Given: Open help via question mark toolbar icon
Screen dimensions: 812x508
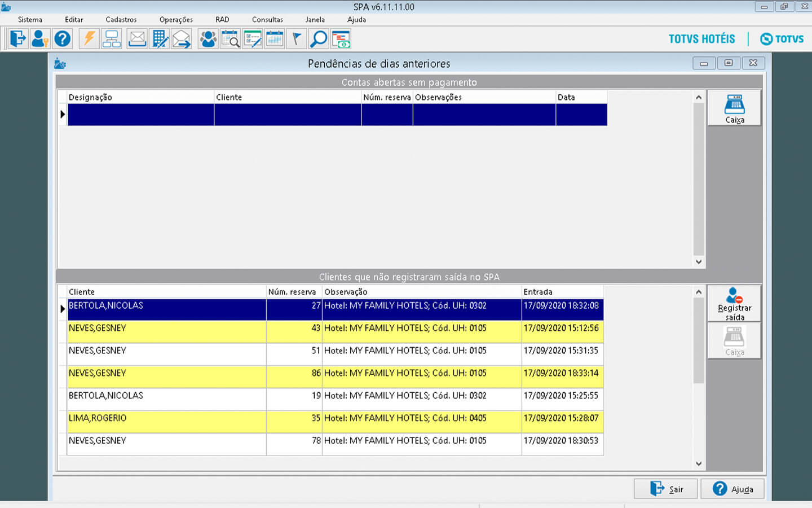Looking at the screenshot, I should point(63,39).
